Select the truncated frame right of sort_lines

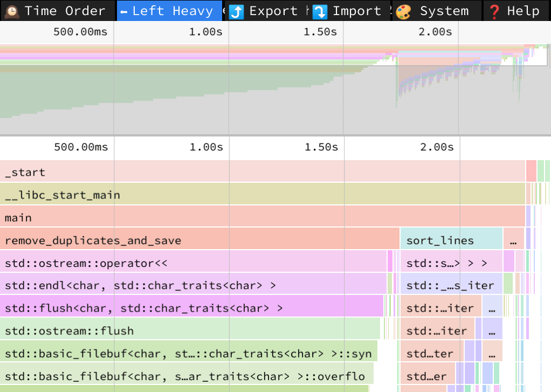513,240
